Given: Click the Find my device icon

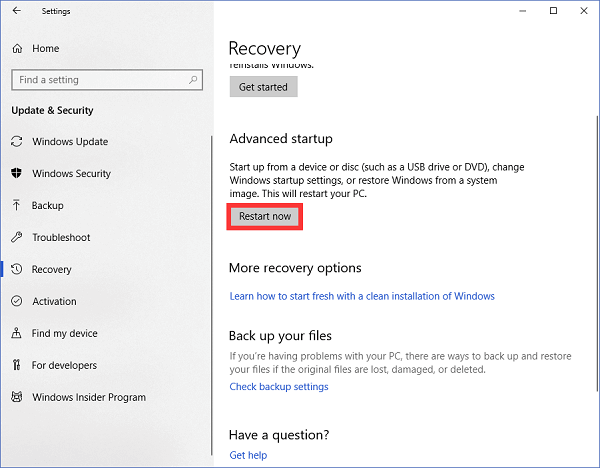Looking at the screenshot, I should point(17,334).
